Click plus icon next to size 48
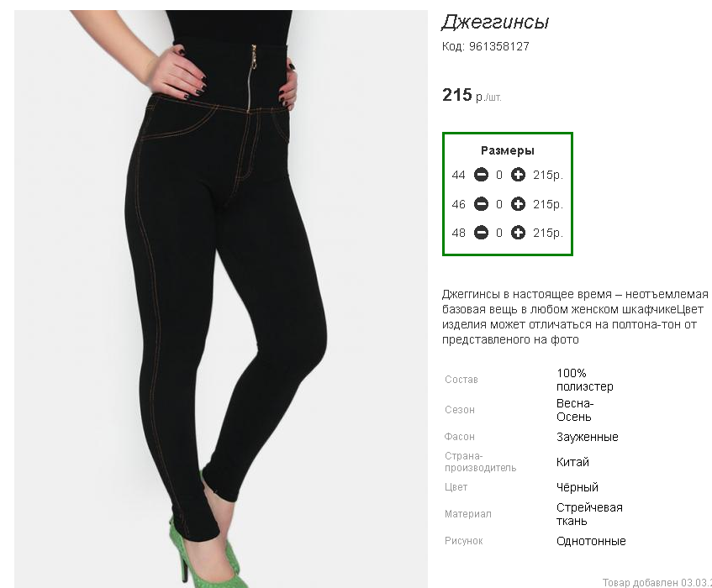Viewport: 712px width, 588px height. (x=518, y=233)
